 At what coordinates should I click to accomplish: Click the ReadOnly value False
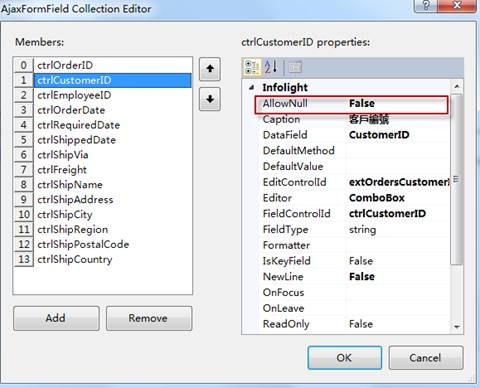[x=361, y=324]
